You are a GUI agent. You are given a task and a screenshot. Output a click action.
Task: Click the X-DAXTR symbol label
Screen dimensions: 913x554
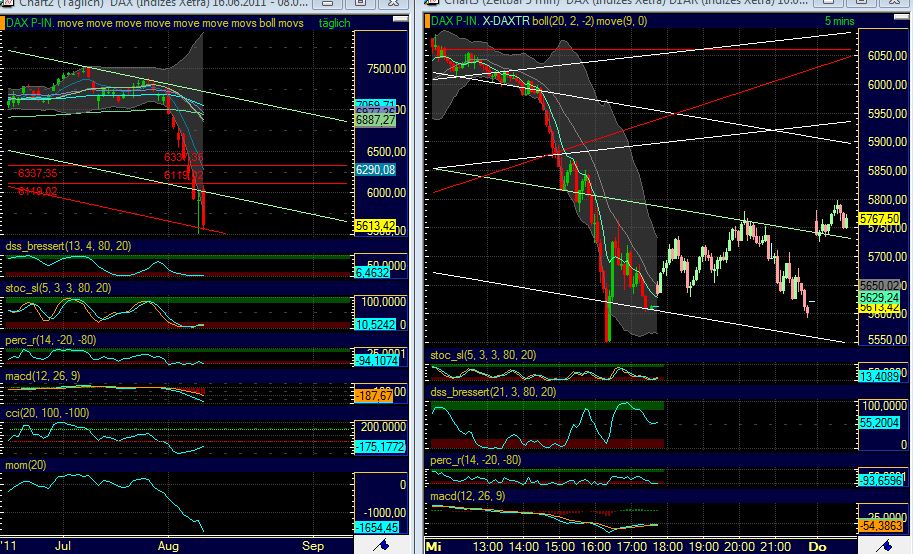[x=506, y=21]
